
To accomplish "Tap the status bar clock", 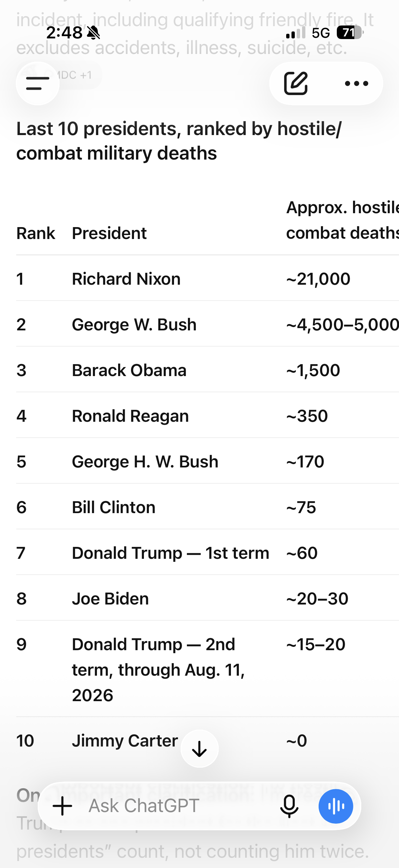I will pos(64,33).
